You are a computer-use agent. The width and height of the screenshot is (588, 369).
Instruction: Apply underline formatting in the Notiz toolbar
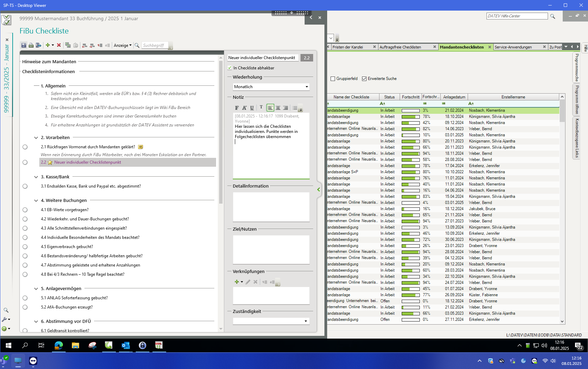pos(252,108)
